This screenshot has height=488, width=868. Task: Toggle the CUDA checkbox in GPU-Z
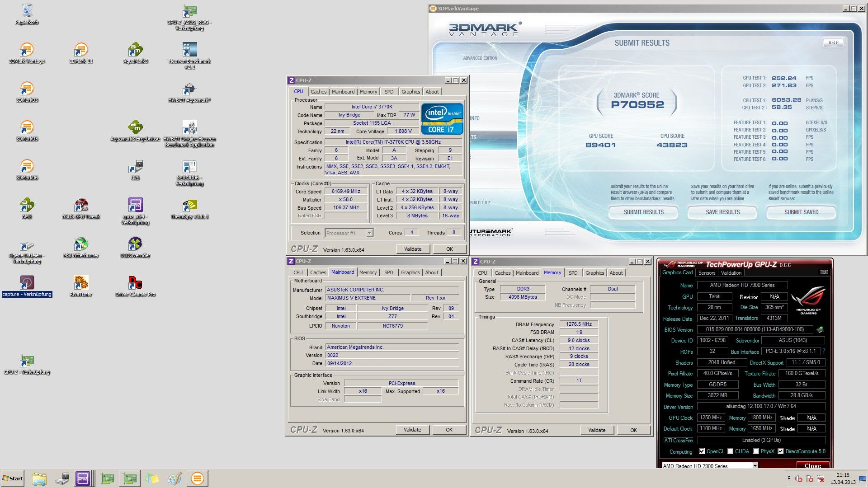click(x=730, y=451)
